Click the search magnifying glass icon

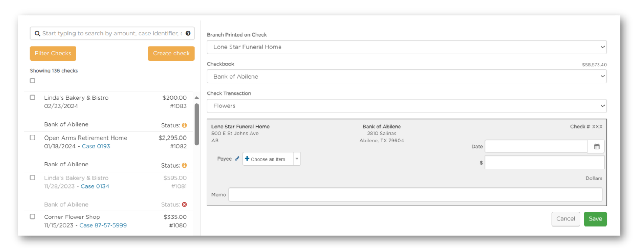coord(37,33)
